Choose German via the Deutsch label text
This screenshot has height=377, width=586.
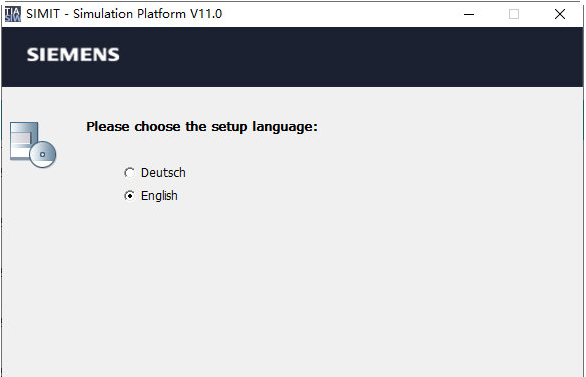tap(163, 173)
